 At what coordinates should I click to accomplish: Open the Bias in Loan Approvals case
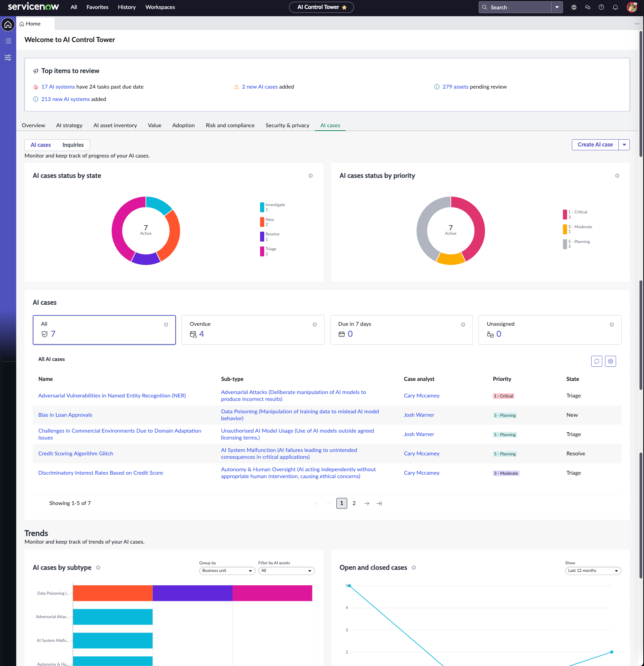pos(65,415)
